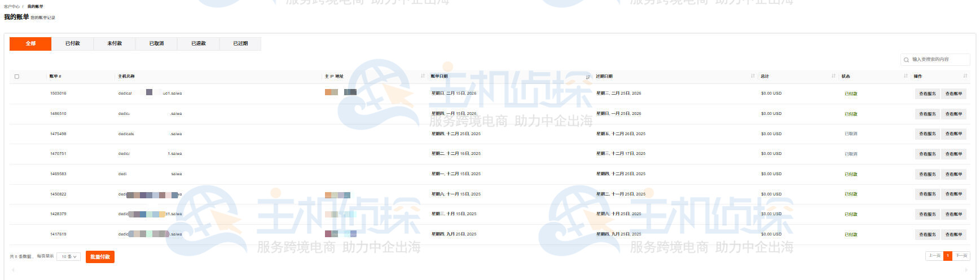The image size is (980, 280).
Task: Click invoice number 1486510
Action: tap(58, 114)
